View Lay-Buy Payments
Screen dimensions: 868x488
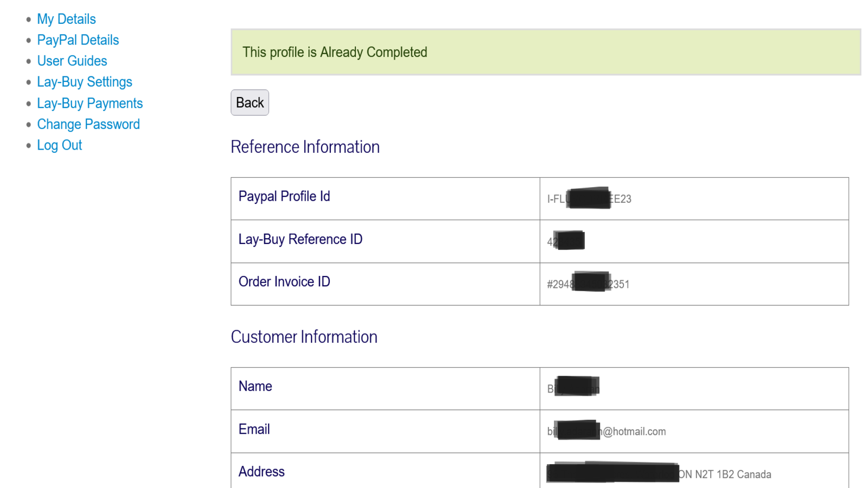tap(90, 103)
